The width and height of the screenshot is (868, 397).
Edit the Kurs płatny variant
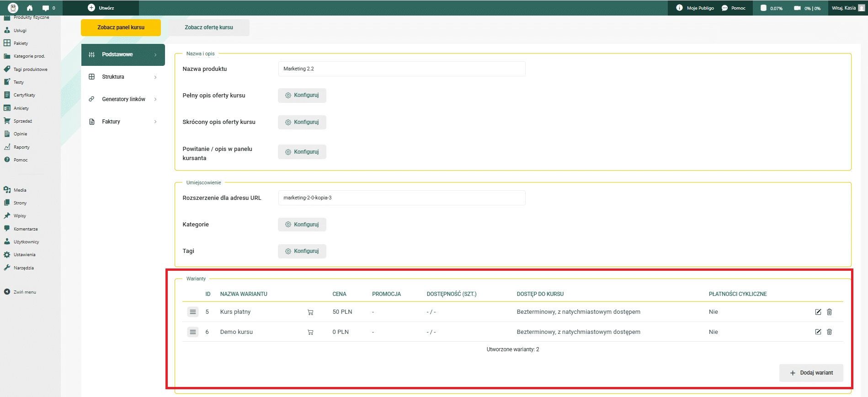[818, 312]
